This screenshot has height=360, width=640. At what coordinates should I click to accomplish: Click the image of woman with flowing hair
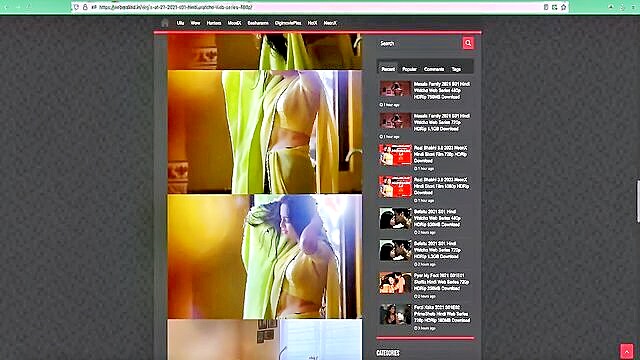click(265, 257)
